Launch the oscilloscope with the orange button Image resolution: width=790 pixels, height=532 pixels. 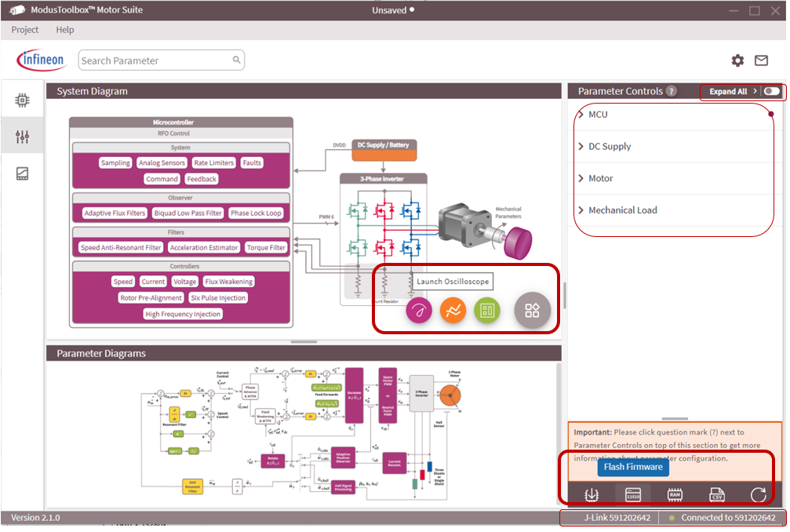(453, 311)
